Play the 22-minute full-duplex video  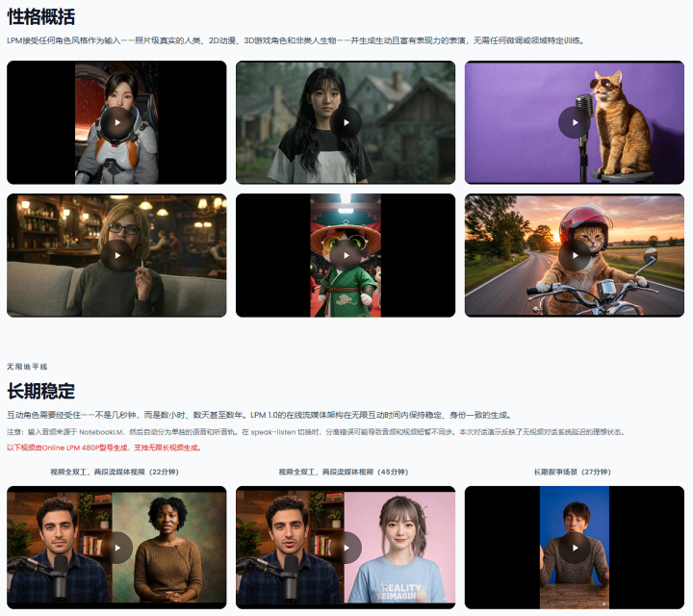point(116,548)
